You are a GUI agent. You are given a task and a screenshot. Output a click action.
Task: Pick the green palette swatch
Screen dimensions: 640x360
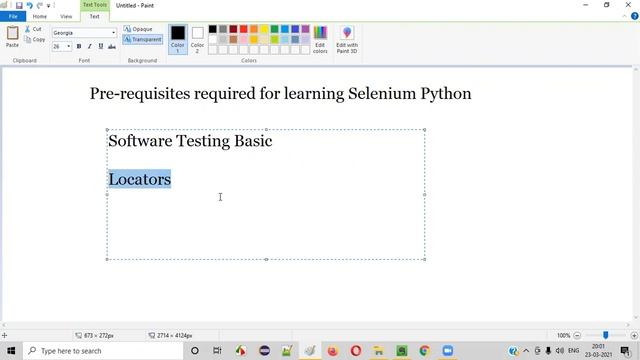click(275, 29)
